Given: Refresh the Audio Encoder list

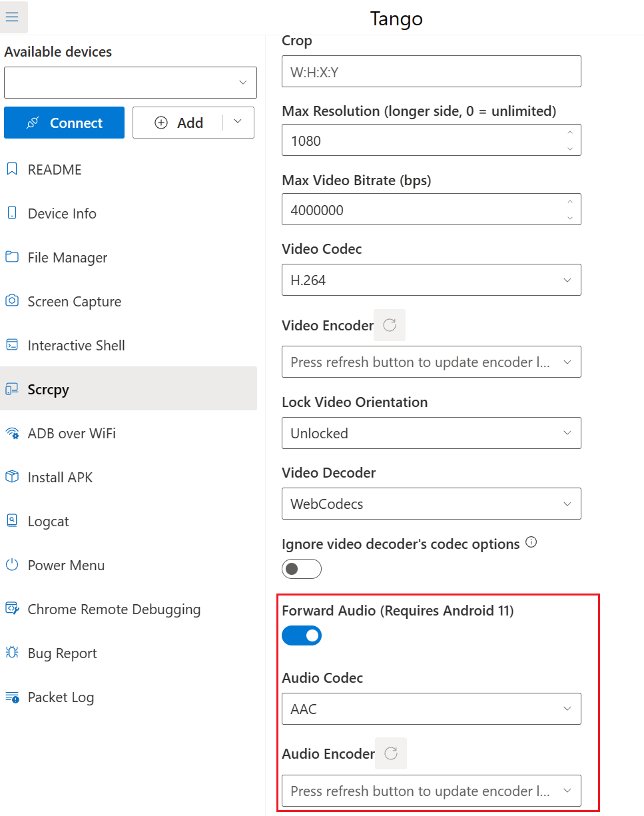Looking at the screenshot, I should click(x=391, y=753).
